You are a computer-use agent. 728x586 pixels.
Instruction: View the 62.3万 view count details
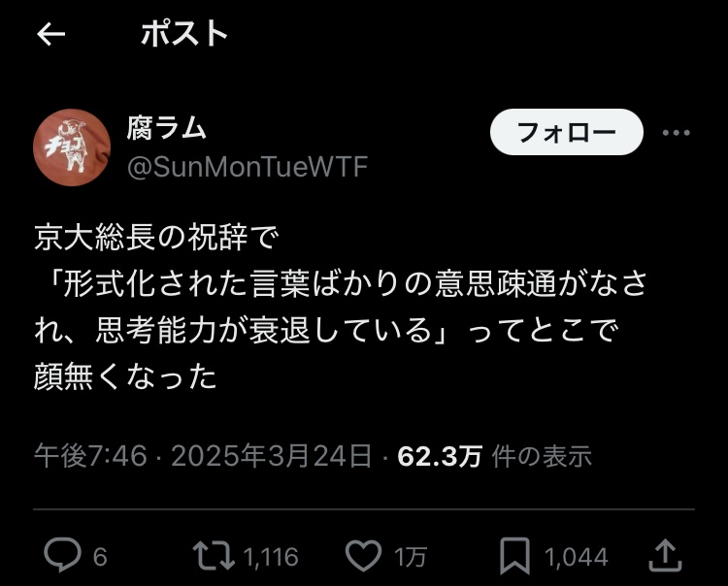tap(494, 456)
